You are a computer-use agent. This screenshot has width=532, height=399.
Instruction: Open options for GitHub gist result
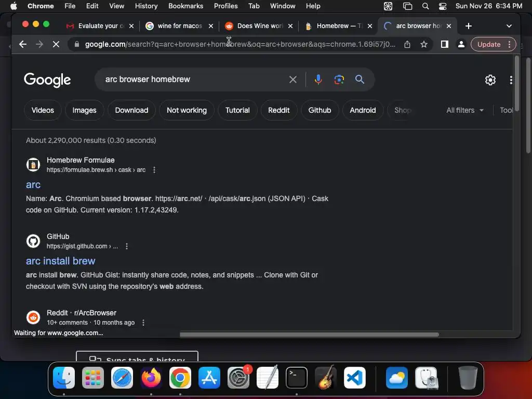tap(127, 246)
